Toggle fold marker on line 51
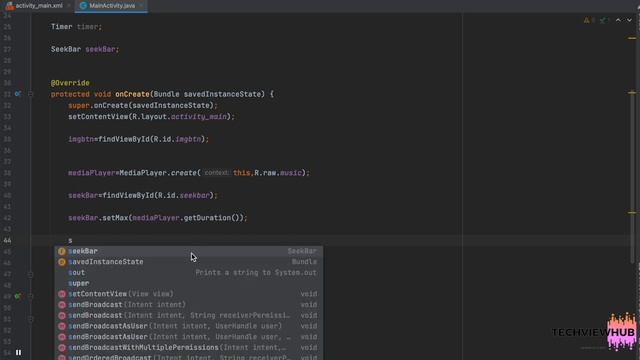The height and width of the screenshot is (360, 640). (x=30, y=319)
